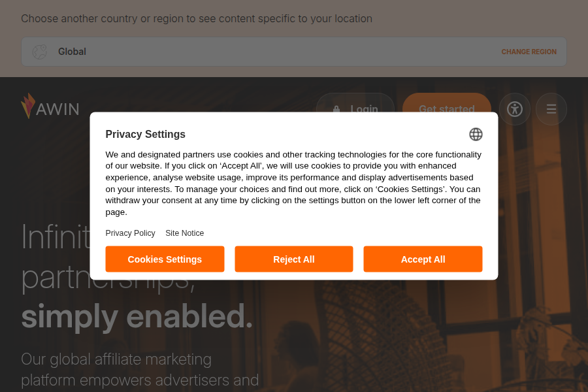Open the accessibility options icon
The image size is (588, 392).
point(515,109)
